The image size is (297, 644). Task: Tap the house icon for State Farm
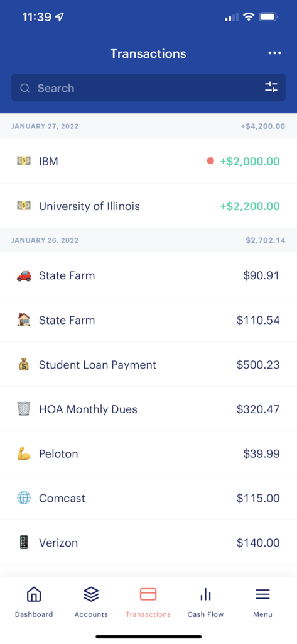click(x=24, y=319)
